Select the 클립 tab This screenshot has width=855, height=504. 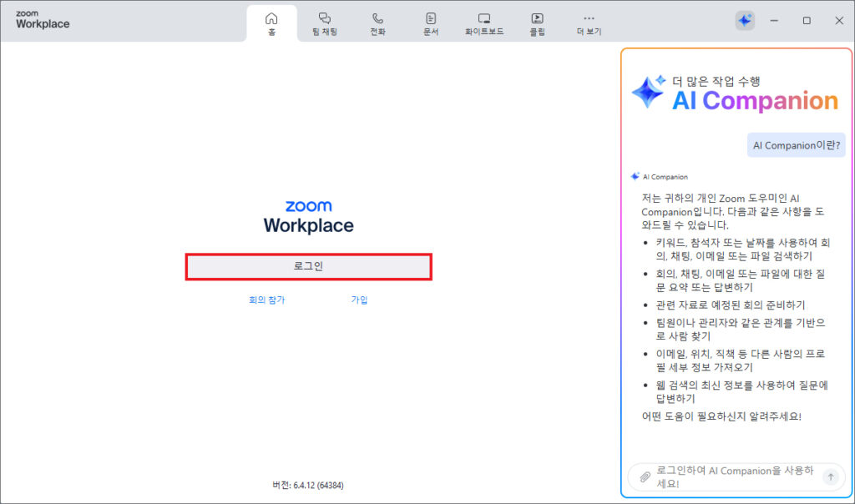coord(537,24)
